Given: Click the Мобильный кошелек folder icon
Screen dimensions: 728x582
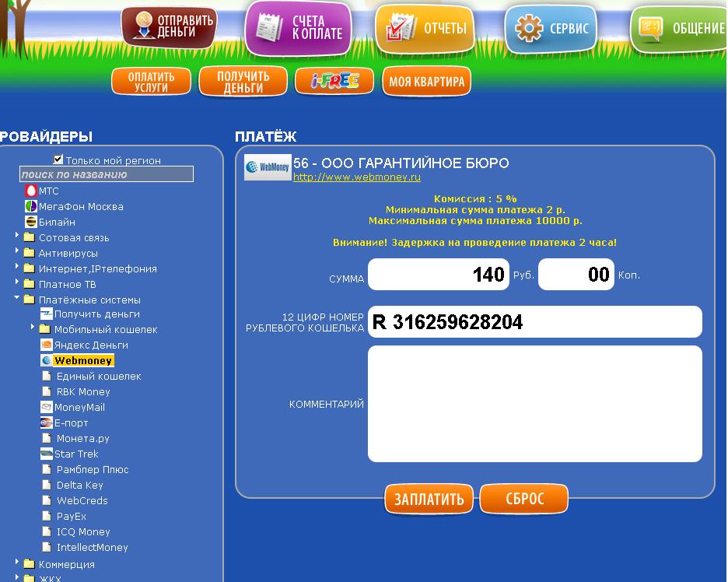Looking at the screenshot, I should pyautogui.click(x=45, y=329).
